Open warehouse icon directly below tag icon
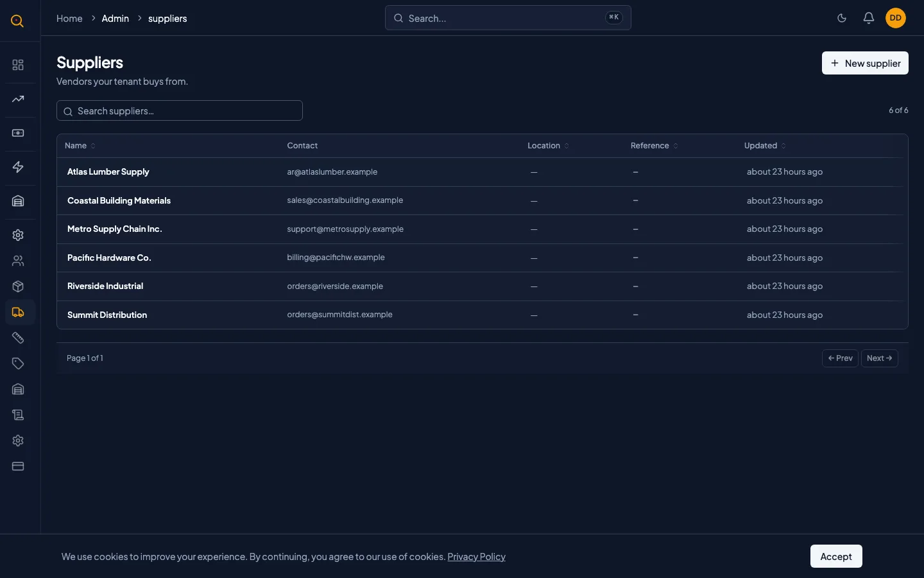The height and width of the screenshot is (578, 924). 18,389
